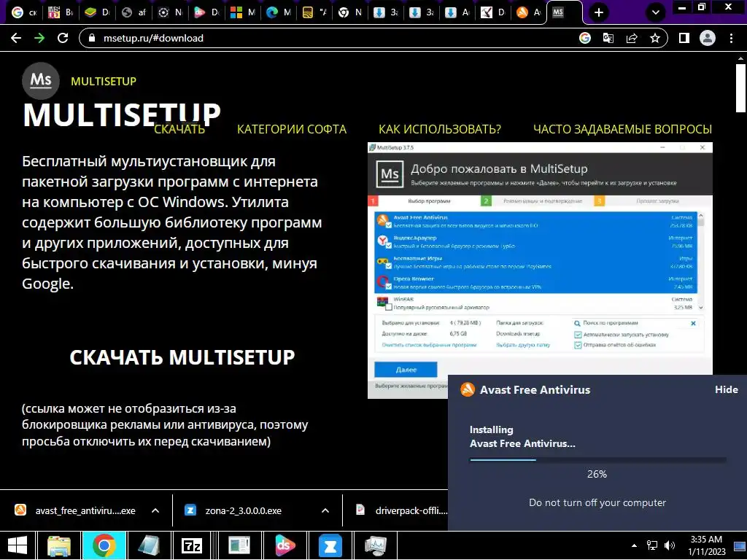Screen dimensions: 747x560
Task: Reload the msetup.ru page
Action: pyautogui.click(x=63, y=38)
